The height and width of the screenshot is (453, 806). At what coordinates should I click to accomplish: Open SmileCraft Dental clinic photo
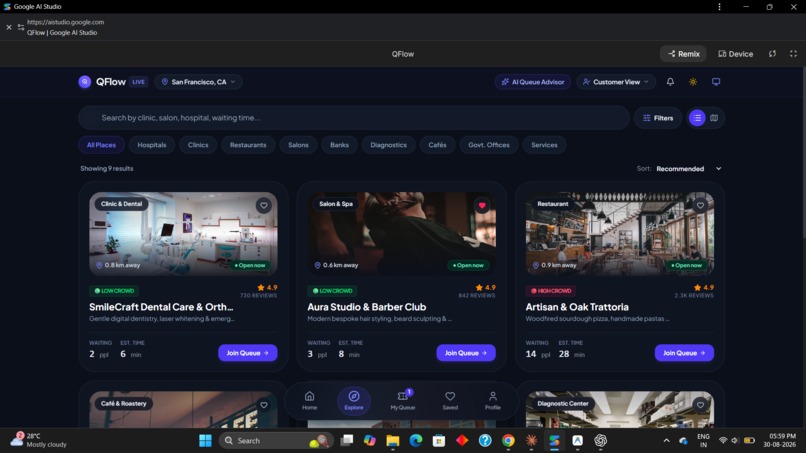[184, 234]
